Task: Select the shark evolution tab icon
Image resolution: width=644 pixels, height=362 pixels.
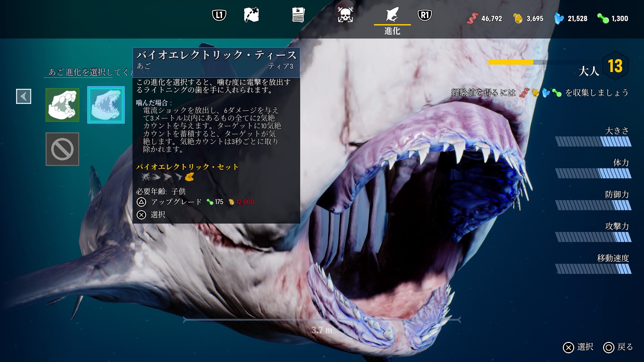Action: point(392,15)
